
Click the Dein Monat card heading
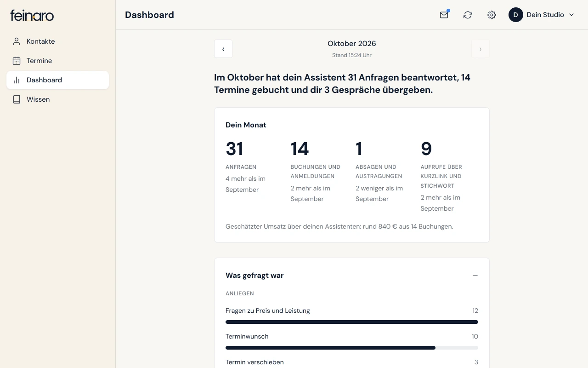(x=246, y=125)
